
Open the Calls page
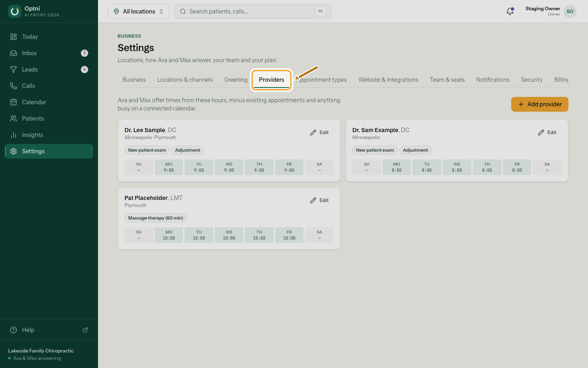click(49, 86)
